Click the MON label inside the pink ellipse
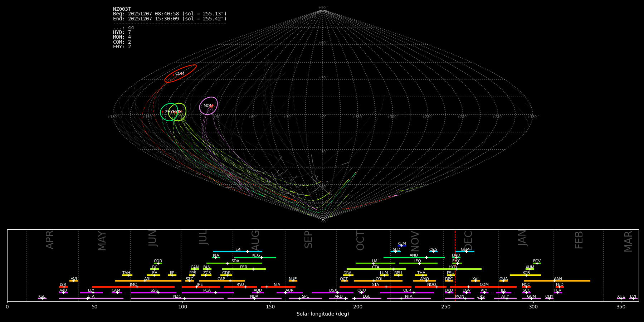This screenshot has height=322, width=644. (x=208, y=106)
